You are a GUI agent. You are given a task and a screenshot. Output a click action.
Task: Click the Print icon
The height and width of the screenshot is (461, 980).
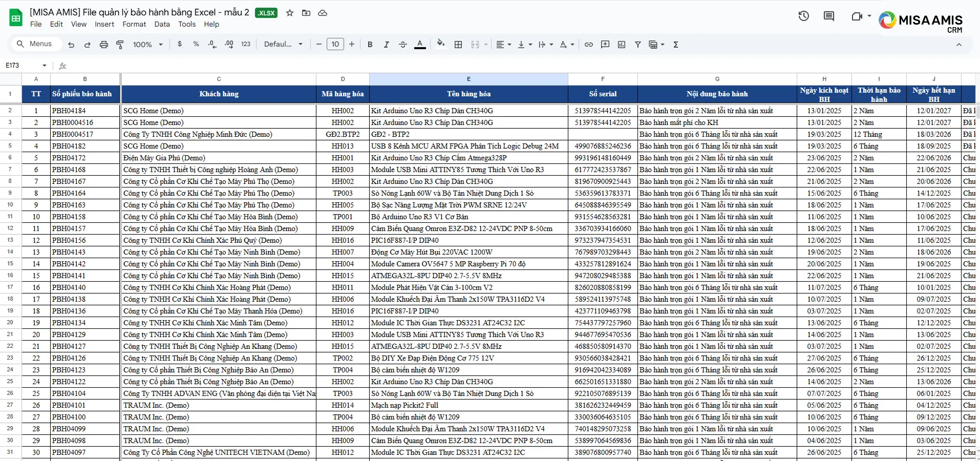pos(104,45)
